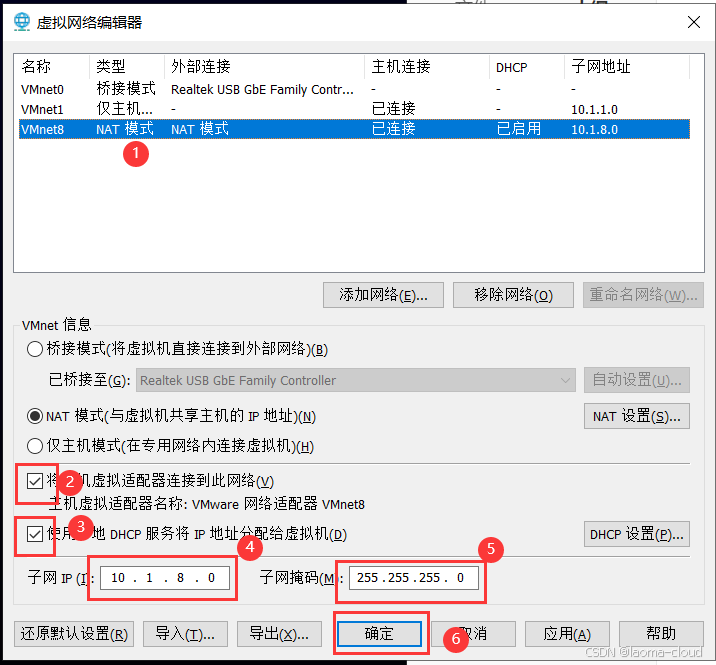
Task: Click the 重命名网络 button
Action: pyautogui.click(x=643, y=295)
